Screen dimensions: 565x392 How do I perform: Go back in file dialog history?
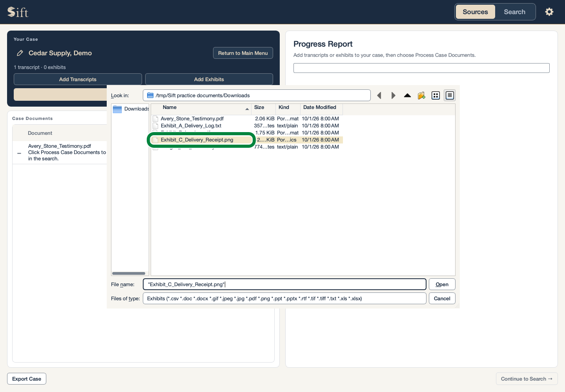(x=379, y=95)
